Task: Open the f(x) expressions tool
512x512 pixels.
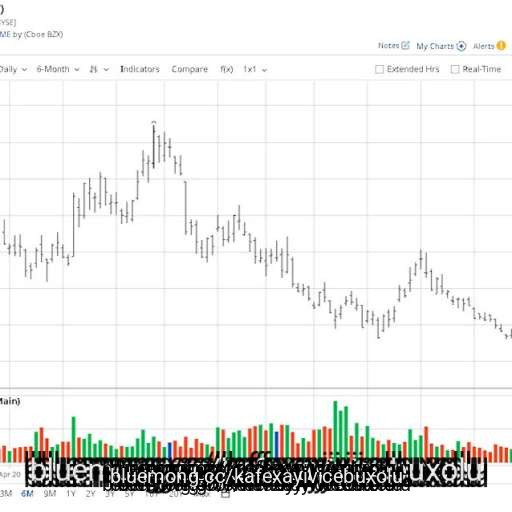Action: (x=227, y=69)
